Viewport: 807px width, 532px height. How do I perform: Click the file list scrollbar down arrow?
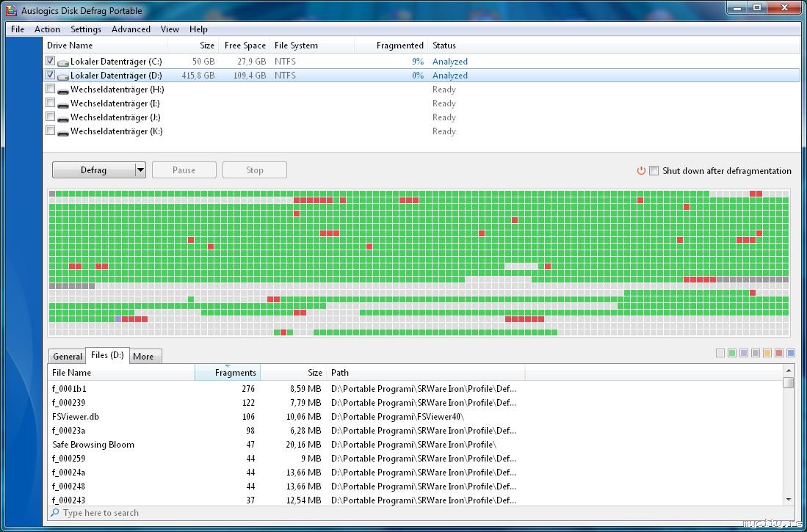789,500
